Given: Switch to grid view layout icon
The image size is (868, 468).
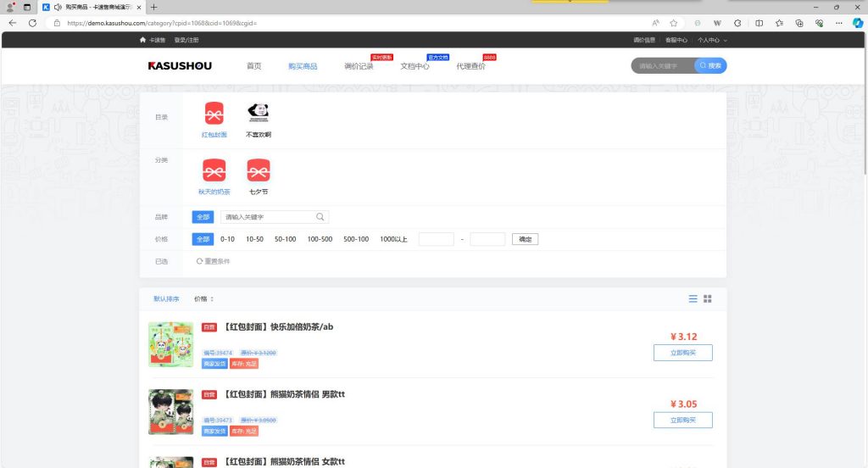Looking at the screenshot, I should [x=708, y=298].
